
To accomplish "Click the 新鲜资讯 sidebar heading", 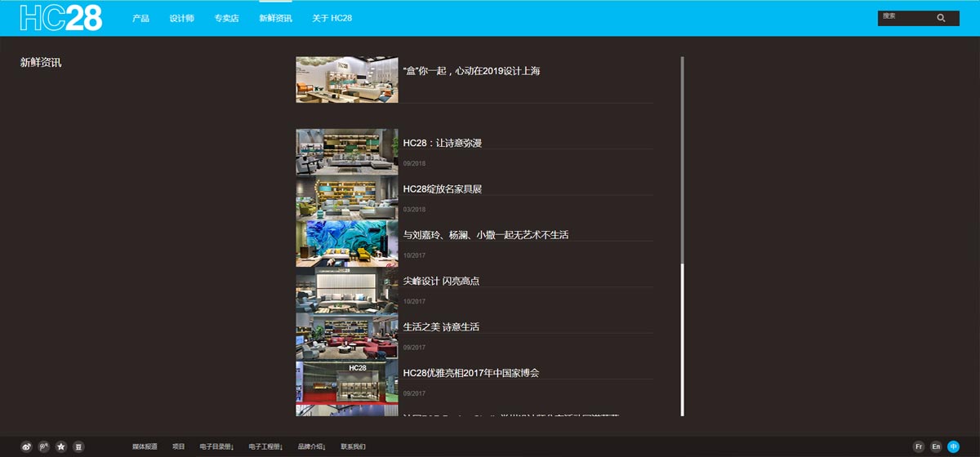I will [41, 62].
